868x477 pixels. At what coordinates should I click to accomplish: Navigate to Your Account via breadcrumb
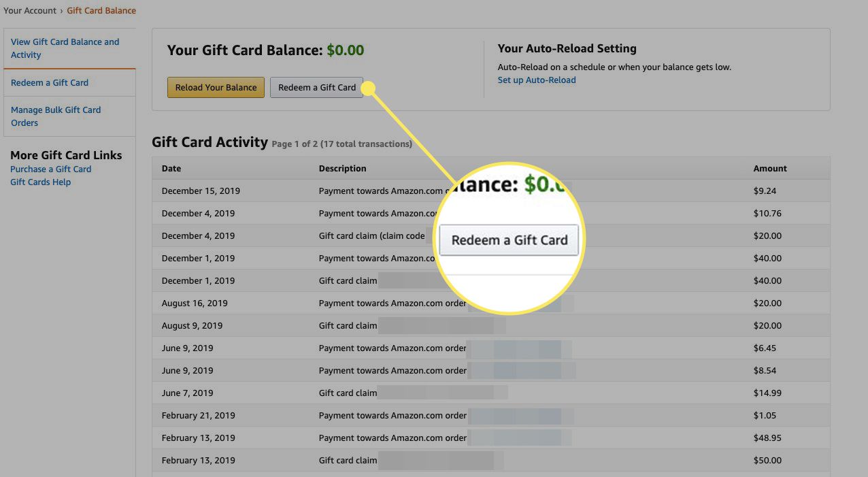[30, 10]
